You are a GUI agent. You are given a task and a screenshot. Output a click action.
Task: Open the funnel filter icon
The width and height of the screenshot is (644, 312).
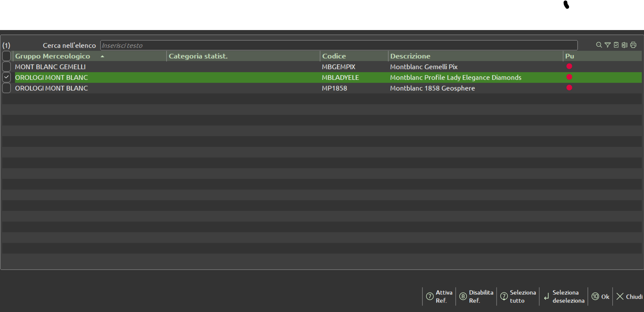608,45
